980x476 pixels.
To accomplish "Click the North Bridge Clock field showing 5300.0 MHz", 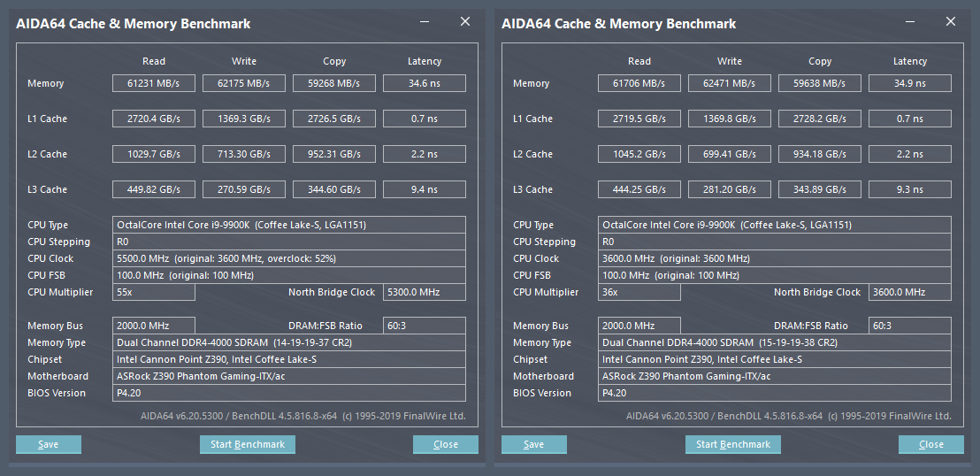I will pos(424,292).
